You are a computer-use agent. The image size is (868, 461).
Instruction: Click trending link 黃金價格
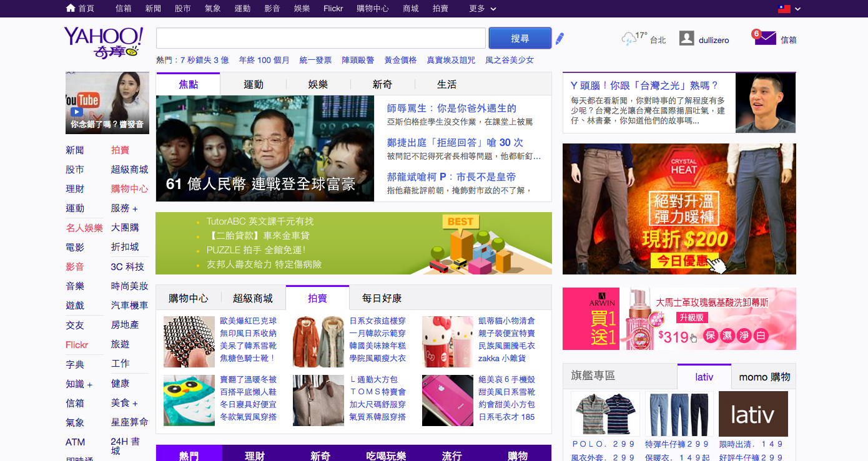pyautogui.click(x=400, y=60)
